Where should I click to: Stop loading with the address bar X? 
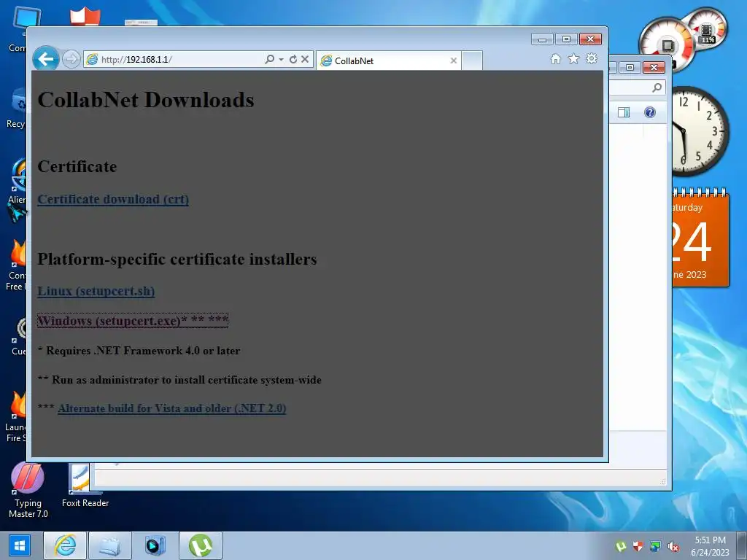[x=305, y=59]
